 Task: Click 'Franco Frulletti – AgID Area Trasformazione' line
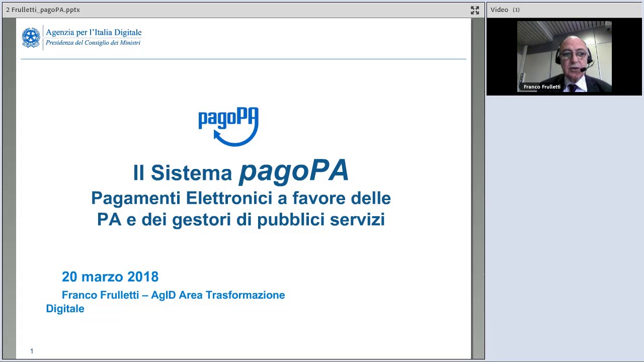click(173, 295)
